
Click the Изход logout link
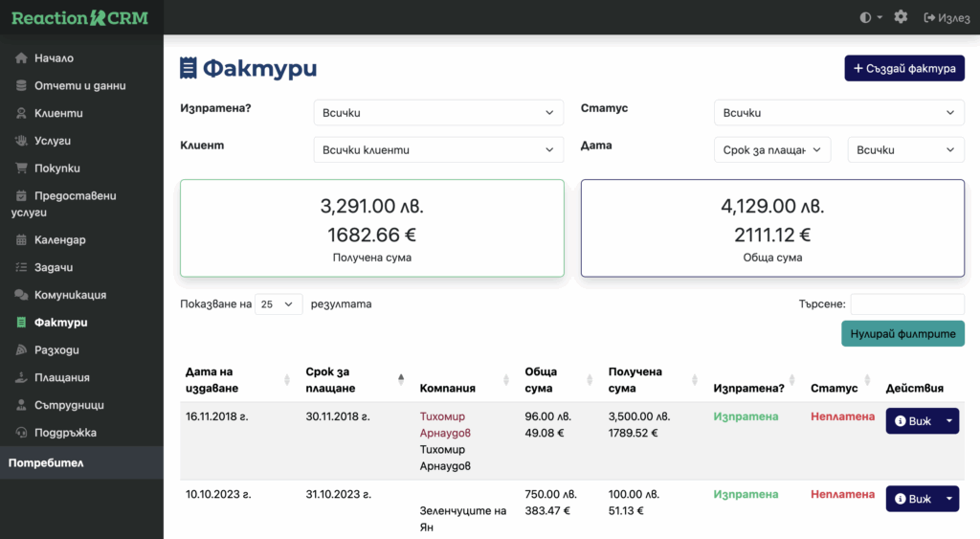point(947,17)
